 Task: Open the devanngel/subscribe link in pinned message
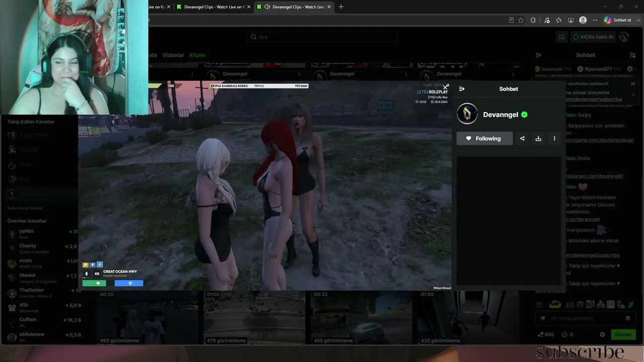[594, 100]
